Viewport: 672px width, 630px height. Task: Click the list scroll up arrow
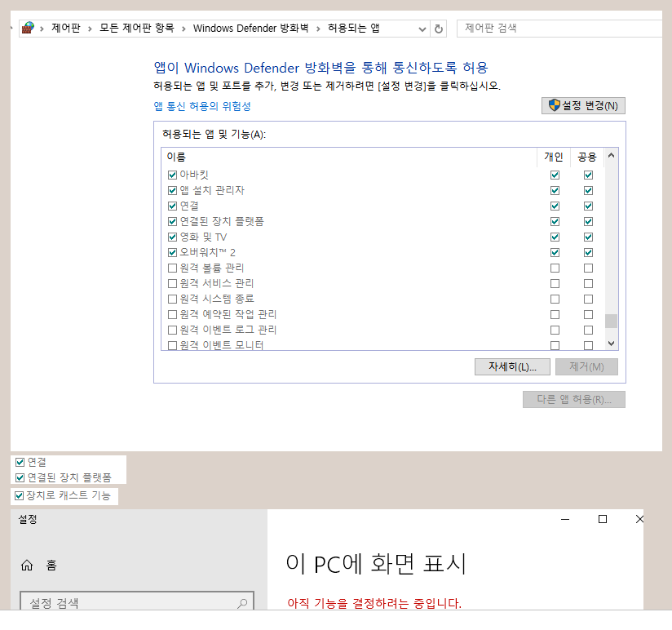click(611, 155)
